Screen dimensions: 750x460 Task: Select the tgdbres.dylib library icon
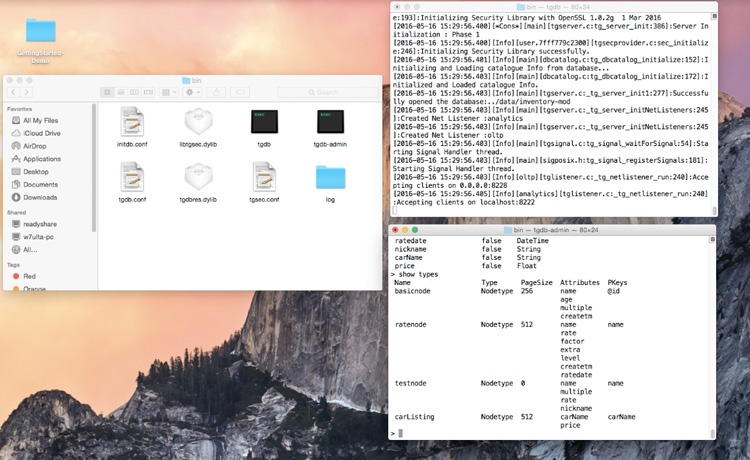[198, 177]
